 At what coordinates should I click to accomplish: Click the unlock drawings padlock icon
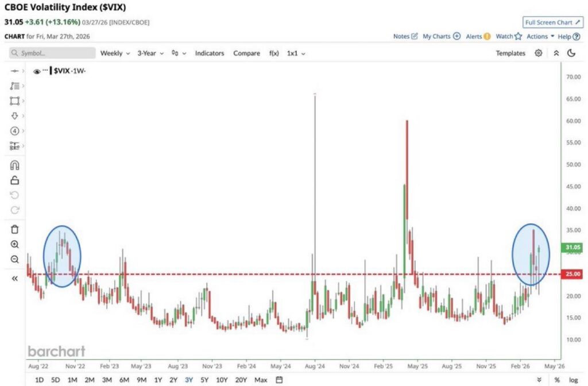tap(15, 180)
